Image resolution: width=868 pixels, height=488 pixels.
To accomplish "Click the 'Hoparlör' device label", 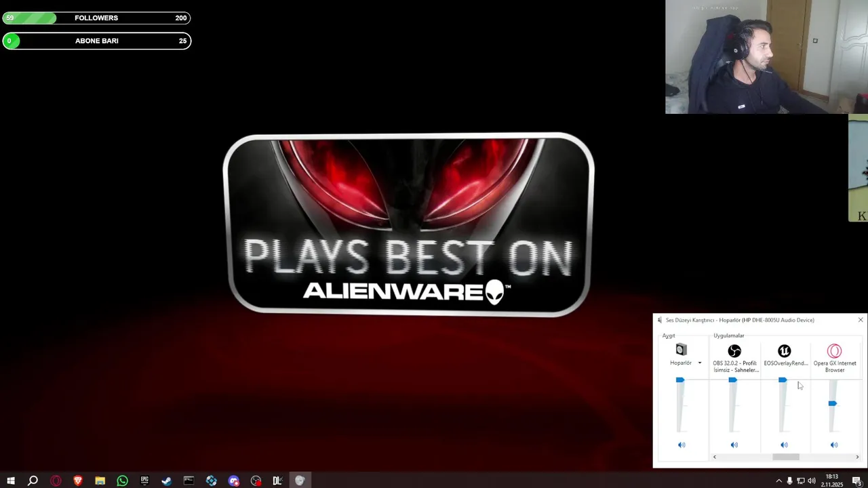I will tap(681, 363).
